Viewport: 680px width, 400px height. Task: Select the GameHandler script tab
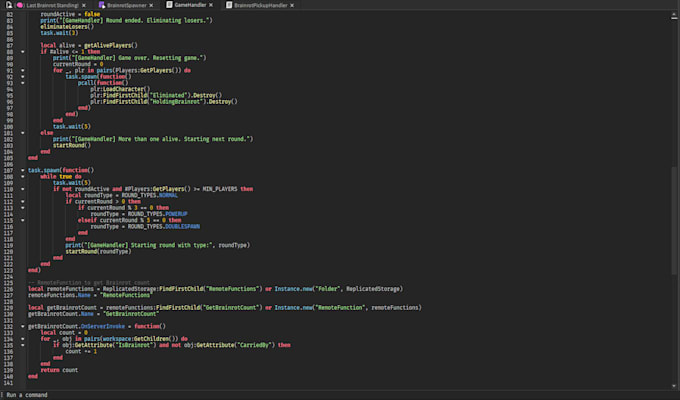click(190, 5)
